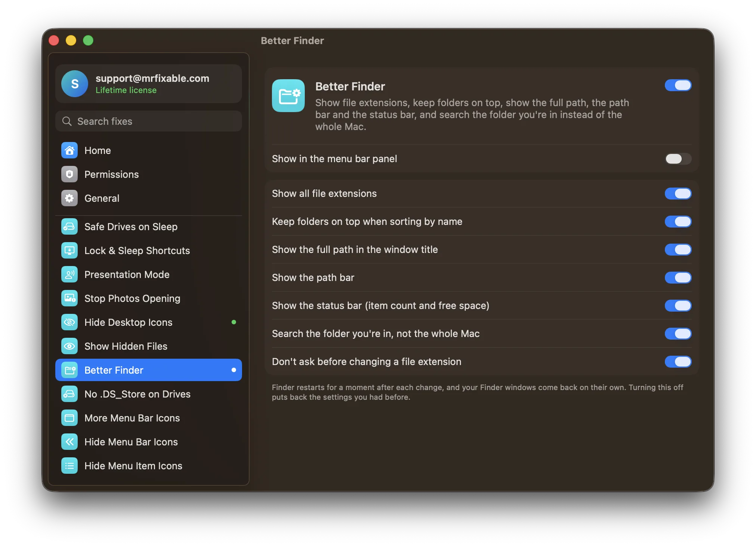Screen dimensions: 756x547
Task: Click the Better Finder window title text
Action: tap(292, 40)
